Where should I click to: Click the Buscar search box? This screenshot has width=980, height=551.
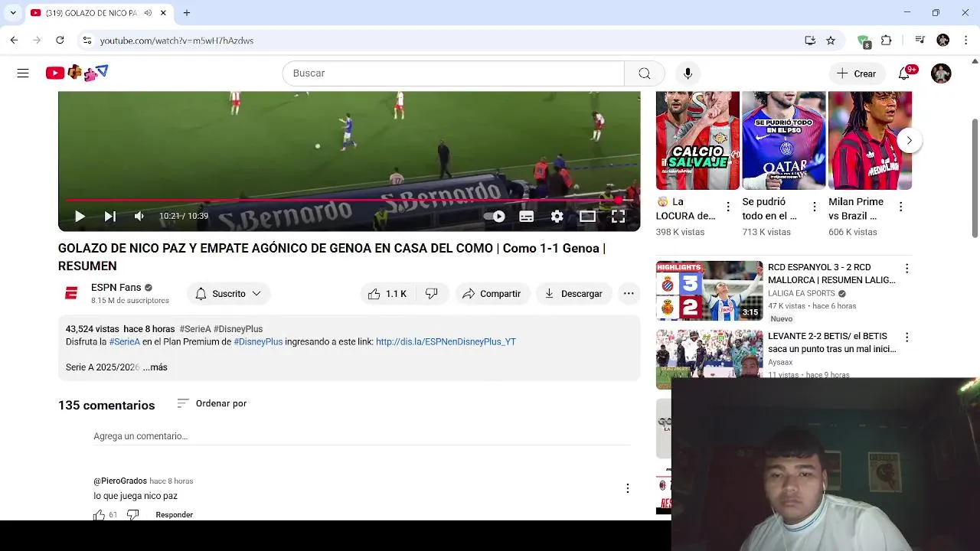point(453,73)
